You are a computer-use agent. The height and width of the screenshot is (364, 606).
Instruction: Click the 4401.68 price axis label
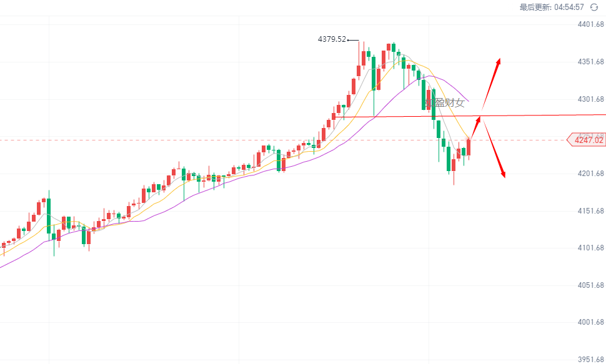[590, 25]
